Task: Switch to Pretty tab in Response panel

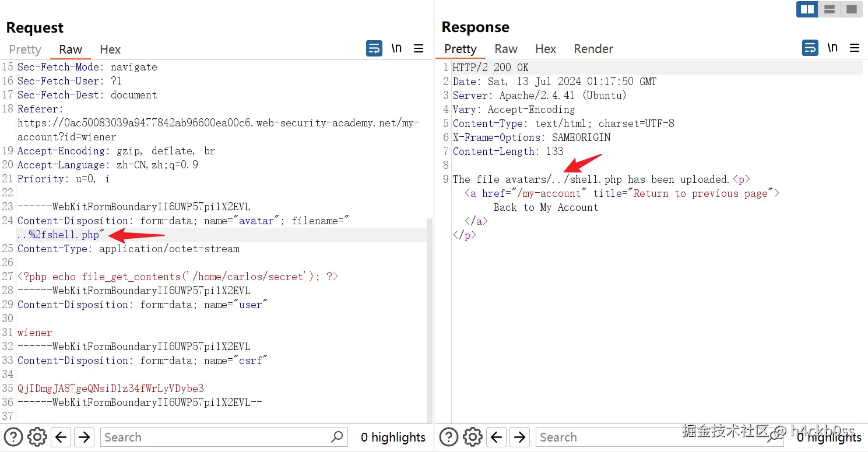Action: tap(461, 49)
